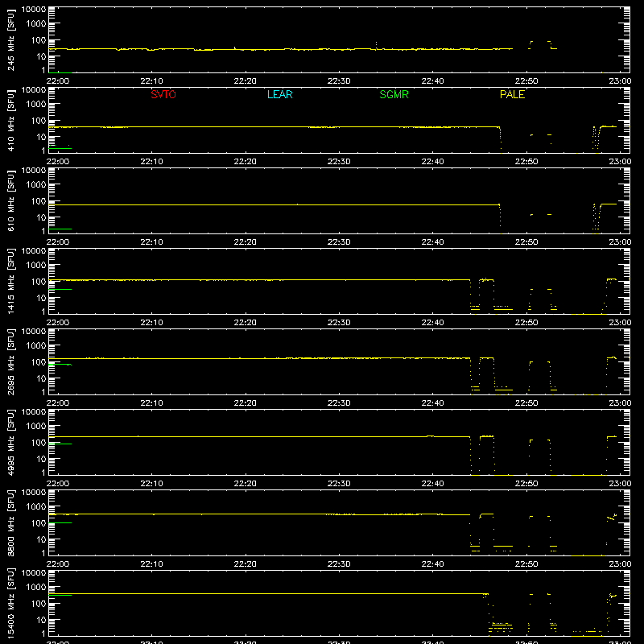Screen dimensions: 644x644
Task: Click the '100' tick of the 8800 MHz panel
Action: click(39, 523)
